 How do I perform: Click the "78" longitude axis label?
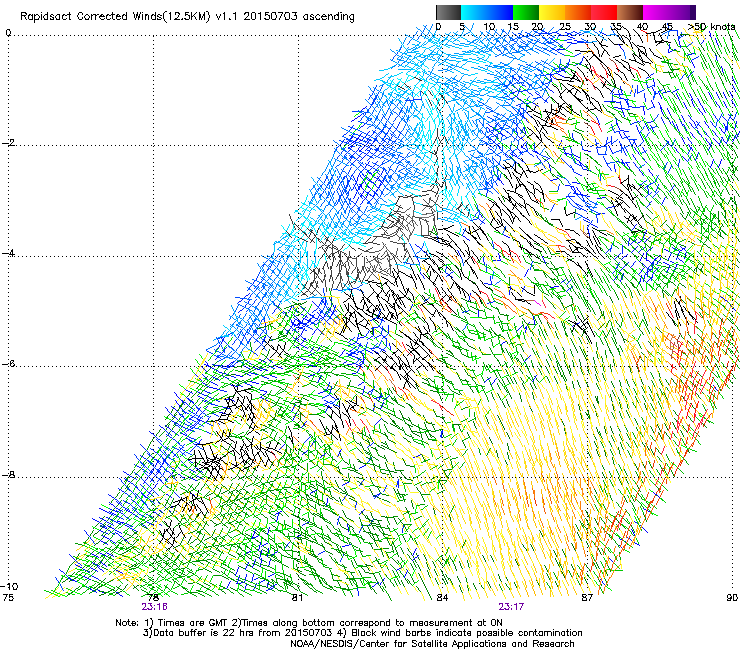pyautogui.click(x=152, y=598)
